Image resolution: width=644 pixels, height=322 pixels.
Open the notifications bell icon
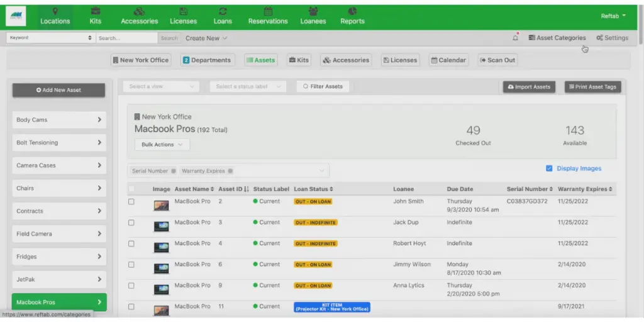click(515, 38)
